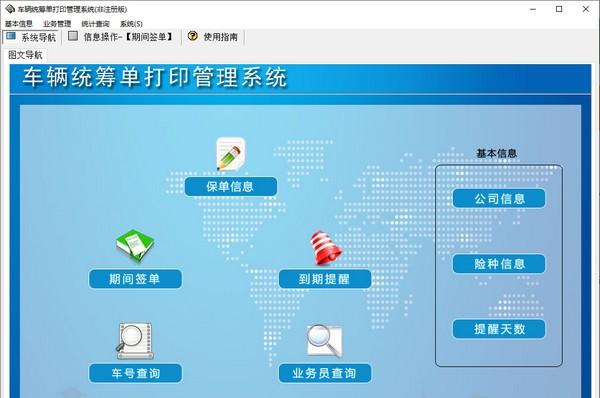The width and height of the screenshot is (600, 398).
Task: Click the 车辆统筹单打印管理系统 banner title
Action: click(x=155, y=77)
